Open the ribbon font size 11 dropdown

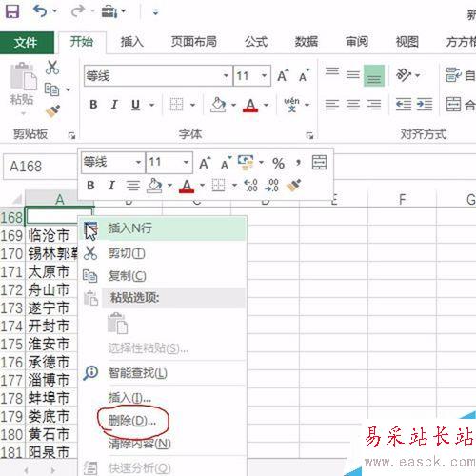(x=264, y=76)
